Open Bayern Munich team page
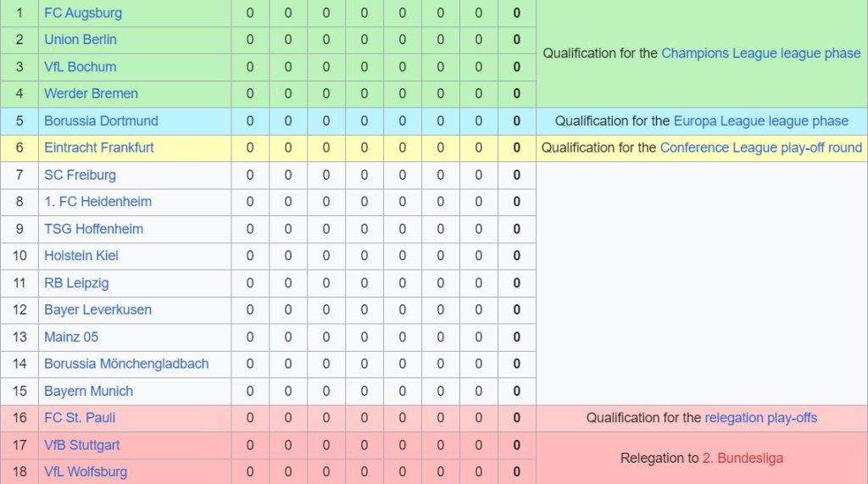 88,392
